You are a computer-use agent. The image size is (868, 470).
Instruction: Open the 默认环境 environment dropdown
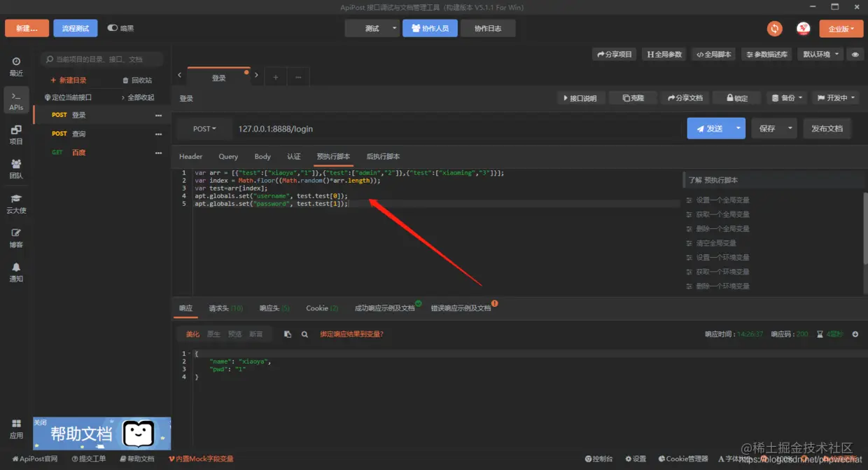821,54
